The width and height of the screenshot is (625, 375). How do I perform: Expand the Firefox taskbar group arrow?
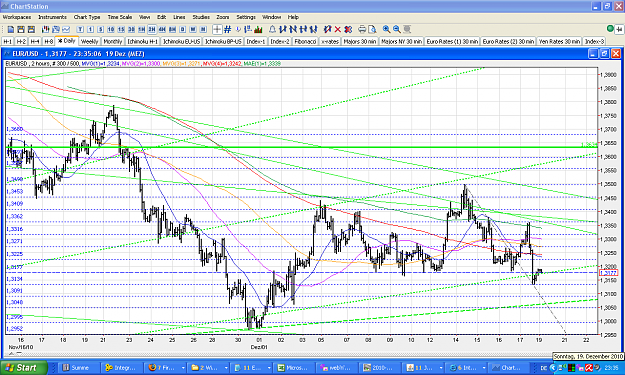coord(183,367)
